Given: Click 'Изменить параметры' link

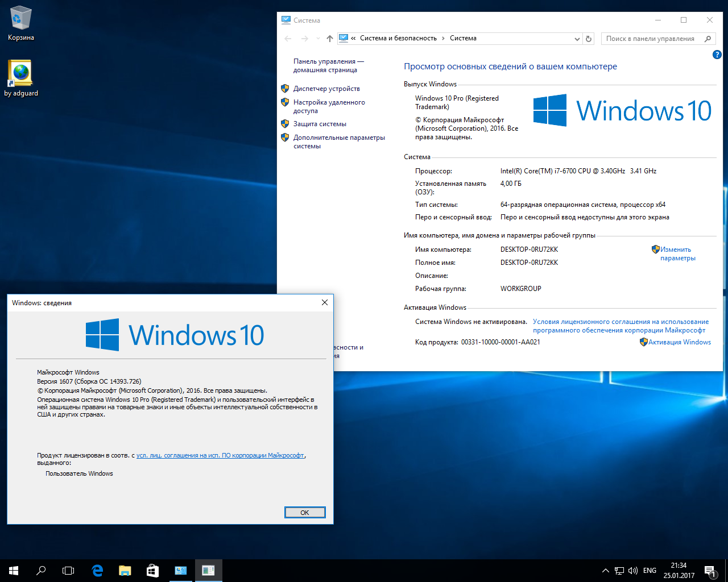Looking at the screenshot, I should click(677, 253).
